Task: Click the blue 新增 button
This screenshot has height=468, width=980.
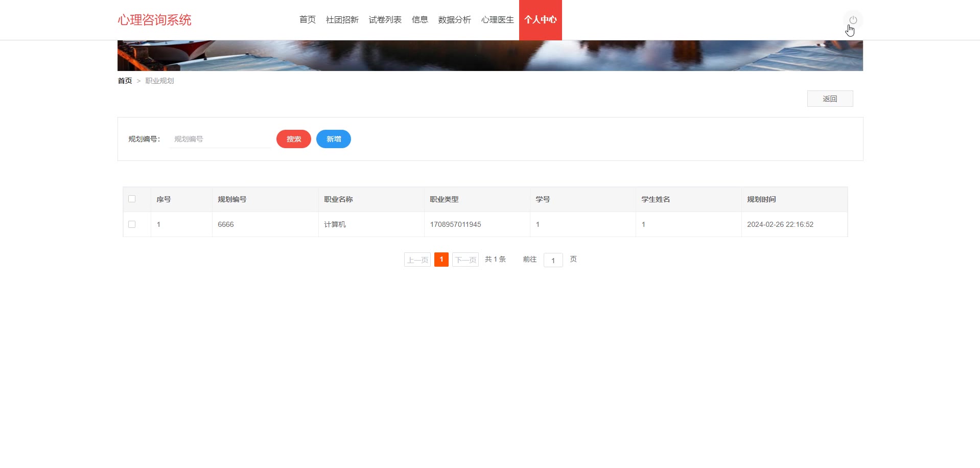Action: click(x=334, y=139)
